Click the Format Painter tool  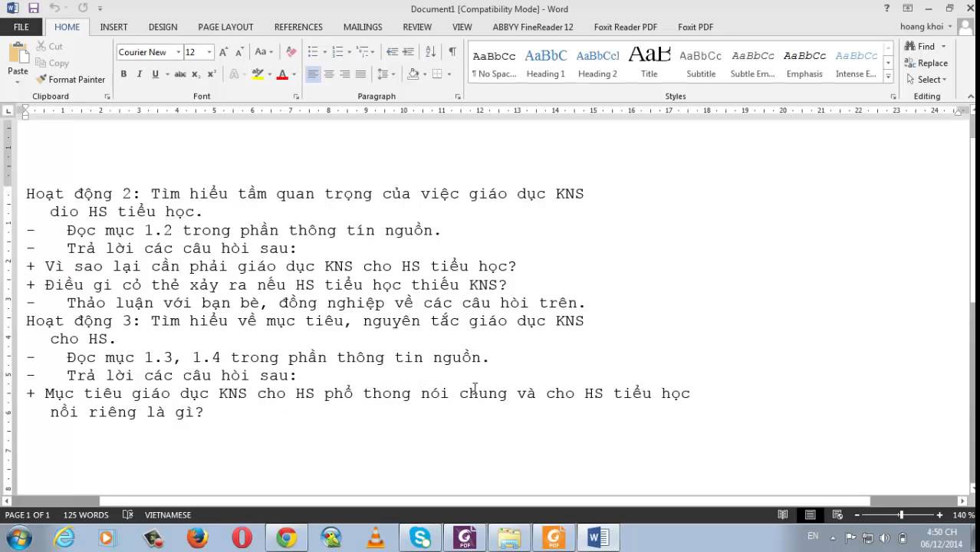tap(71, 79)
